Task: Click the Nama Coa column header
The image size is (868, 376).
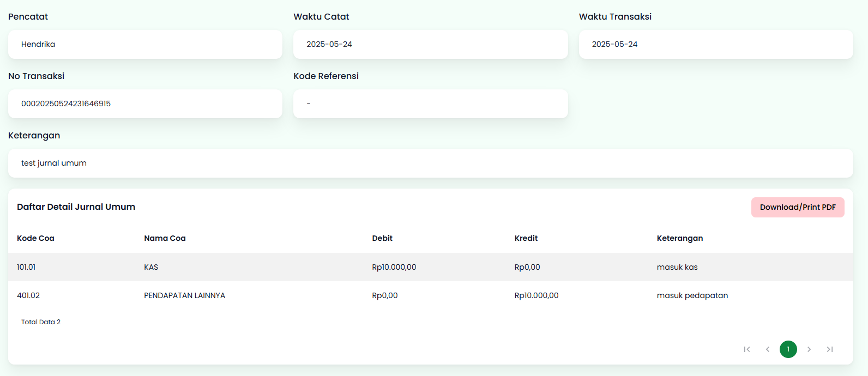Action: pyautogui.click(x=165, y=238)
